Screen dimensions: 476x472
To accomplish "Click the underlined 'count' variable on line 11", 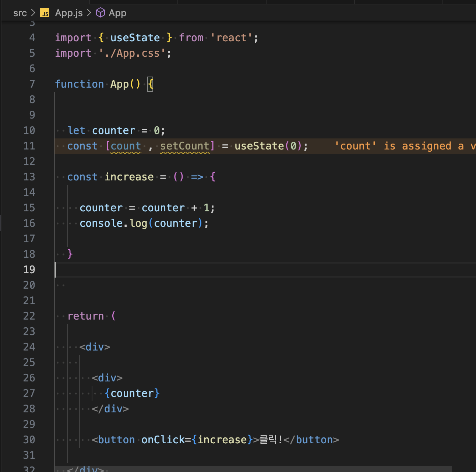I will coord(126,146).
